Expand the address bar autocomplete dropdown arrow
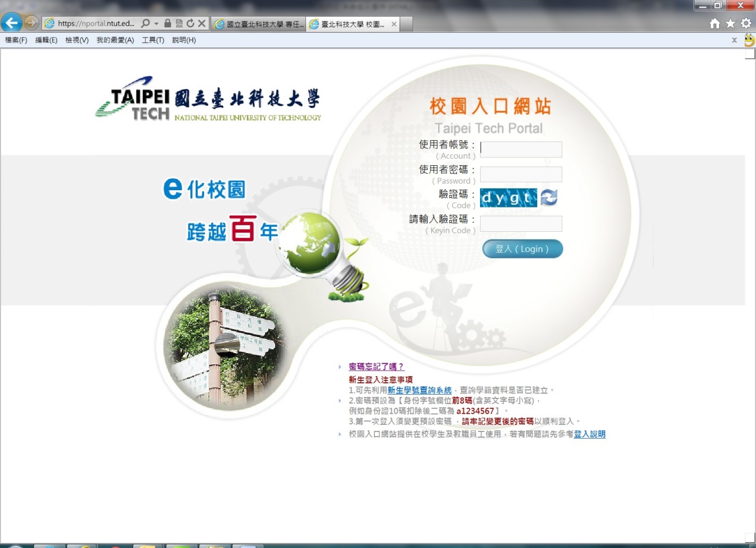This screenshot has width=756, height=548. [156, 24]
